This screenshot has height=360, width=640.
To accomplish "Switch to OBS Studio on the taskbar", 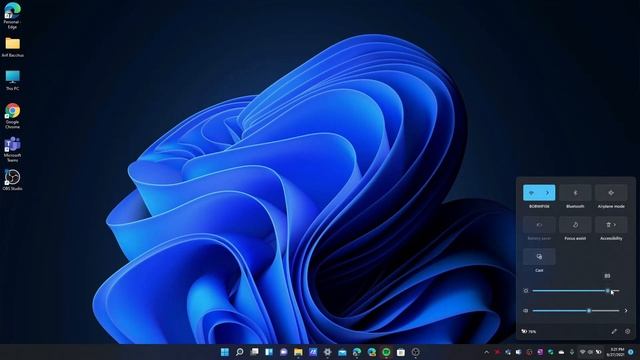I will click(x=416, y=352).
